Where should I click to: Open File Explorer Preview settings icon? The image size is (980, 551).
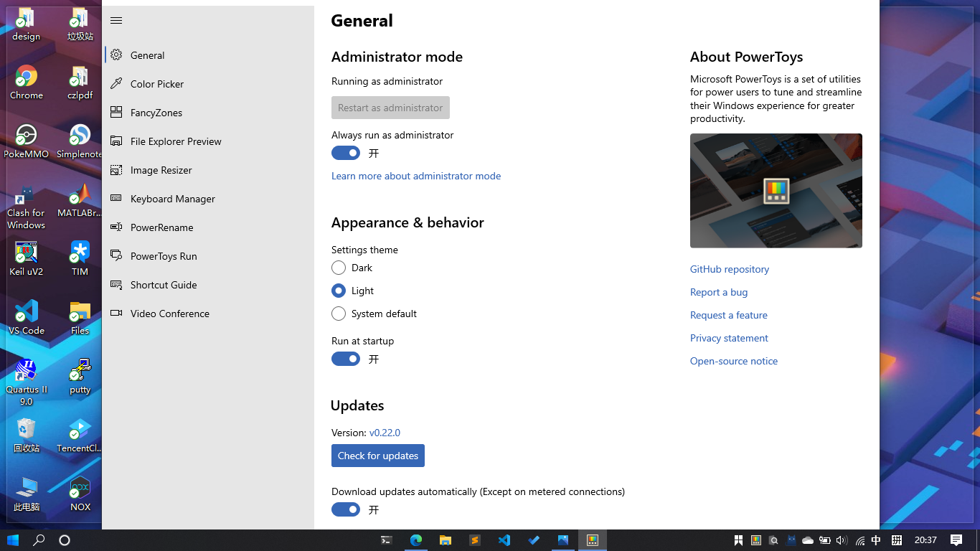(116, 141)
